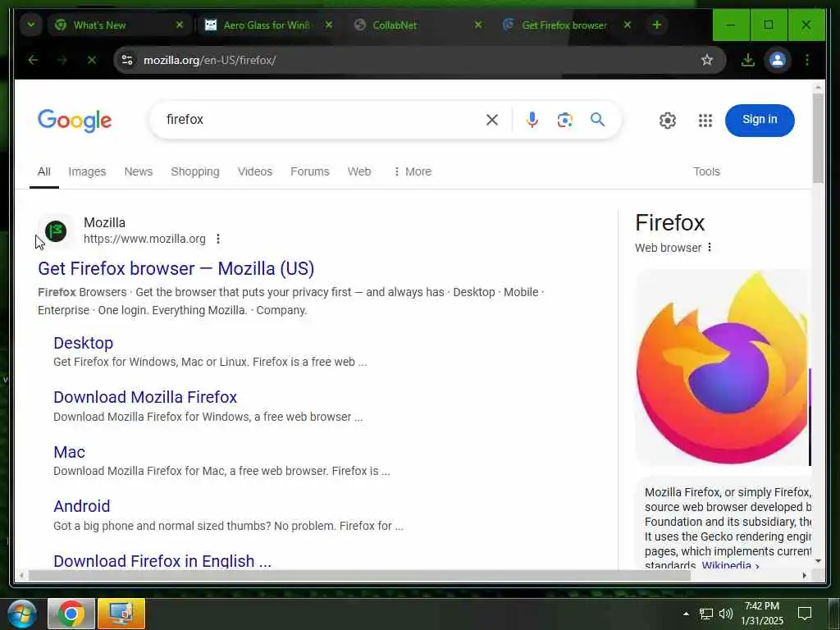Open the Chrome downloads icon

[x=748, y=60]
